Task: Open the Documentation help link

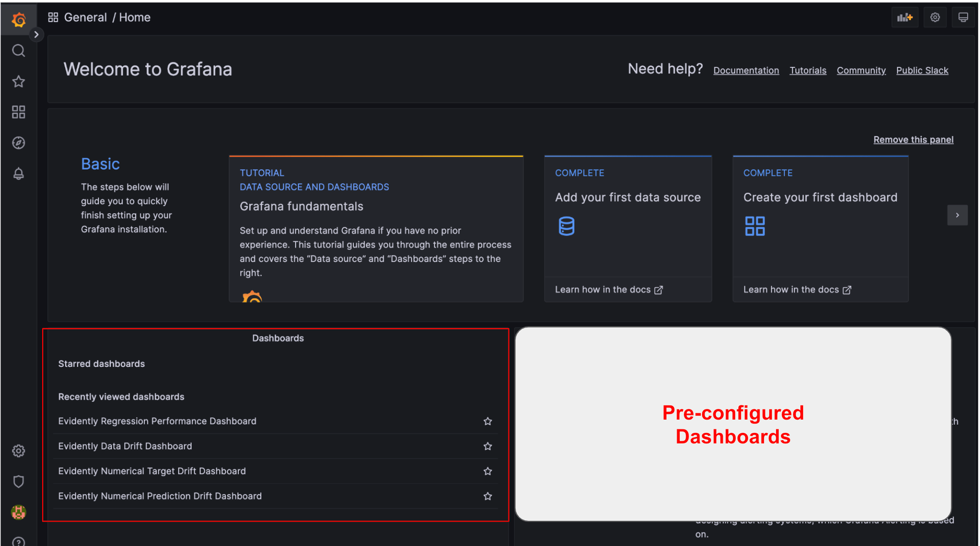Action: (x=746, y=70)
